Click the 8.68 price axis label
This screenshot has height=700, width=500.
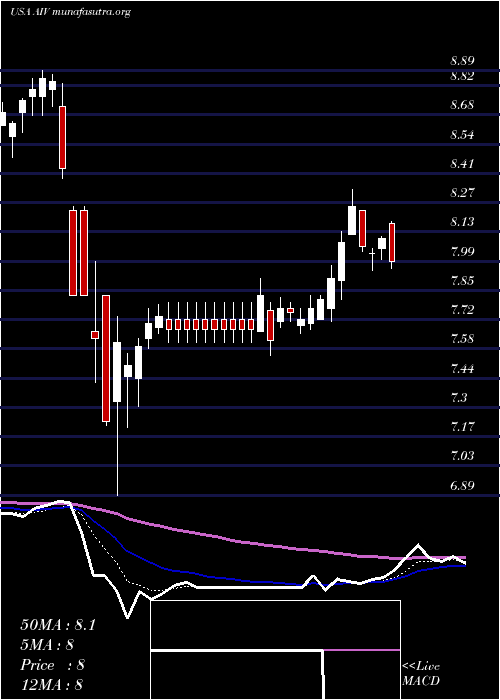click(x=462, y=105)
